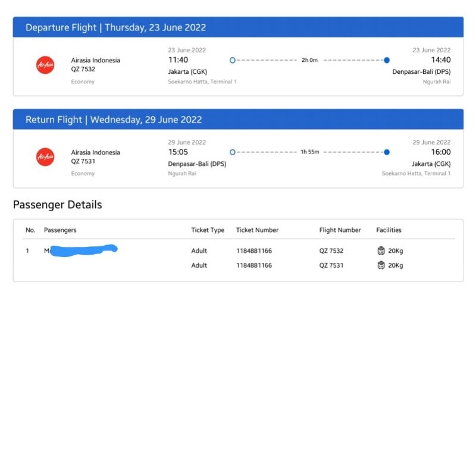Click the Facilities column header
The height and width of the screenshot is (476, 476).
point(388,230)
